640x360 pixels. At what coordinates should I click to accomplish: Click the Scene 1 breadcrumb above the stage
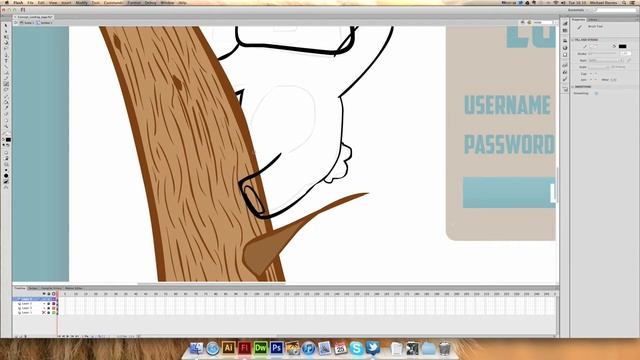coord(26,23)
